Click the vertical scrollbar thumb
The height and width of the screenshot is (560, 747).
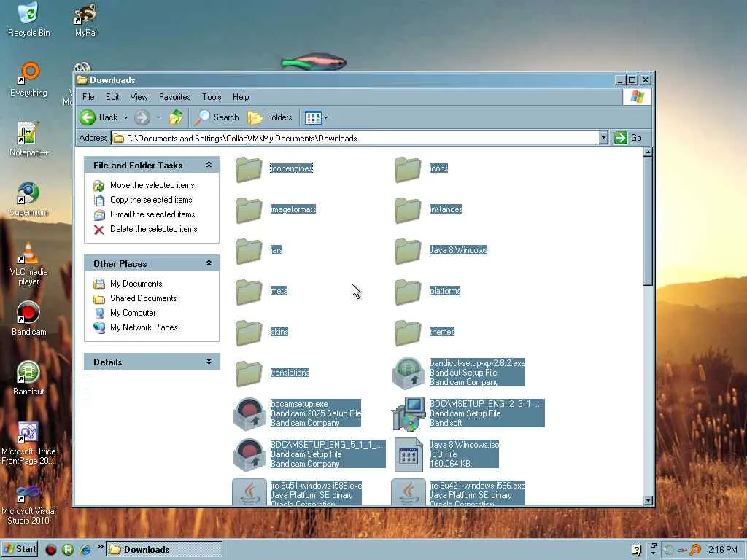point(648,222)
